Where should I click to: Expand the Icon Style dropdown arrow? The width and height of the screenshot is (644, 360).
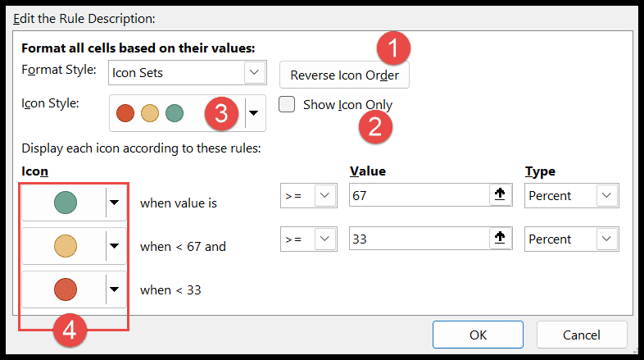tap(254, 113)
